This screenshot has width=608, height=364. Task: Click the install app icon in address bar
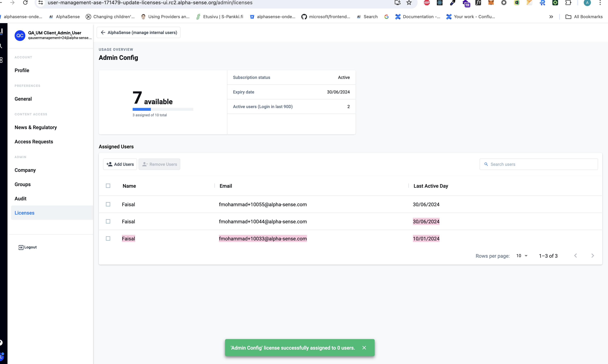point(397,3)
